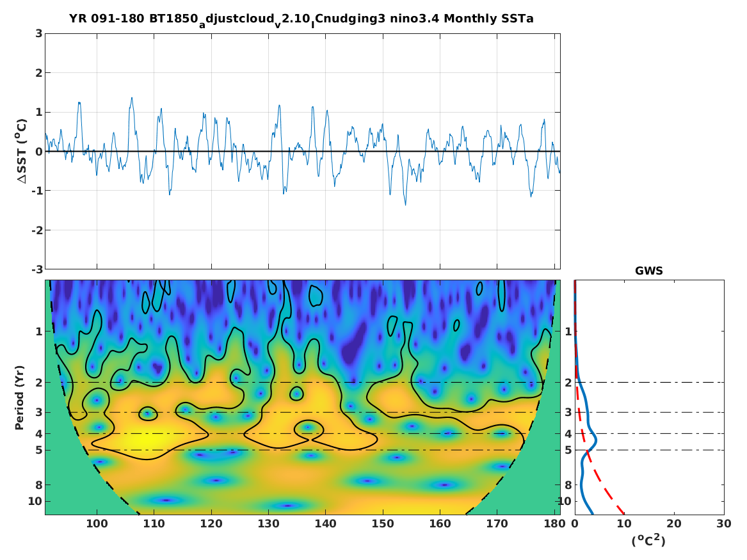The height and width of the screenshot is (560, 747).
Task: Click the '(°C²)' x-axis label under GWS
Action: (x=648, y=540)
